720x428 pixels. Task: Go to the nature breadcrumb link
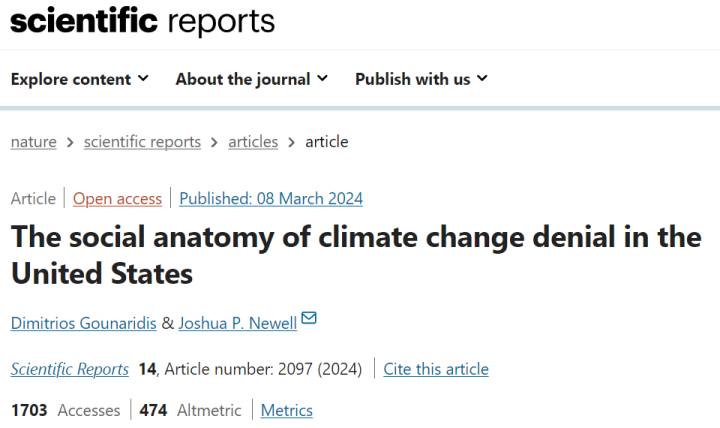(x=33, y=142)
